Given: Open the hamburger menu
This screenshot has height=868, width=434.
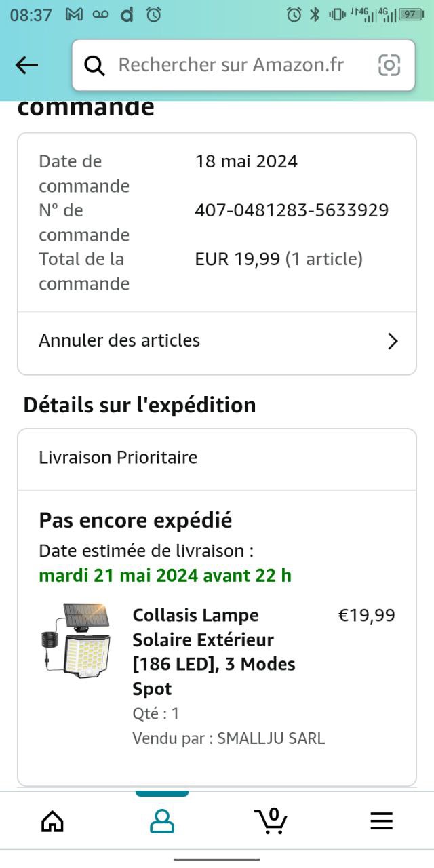Looking at the screenshot, I should pyautogui.click(x=381, y=821).
